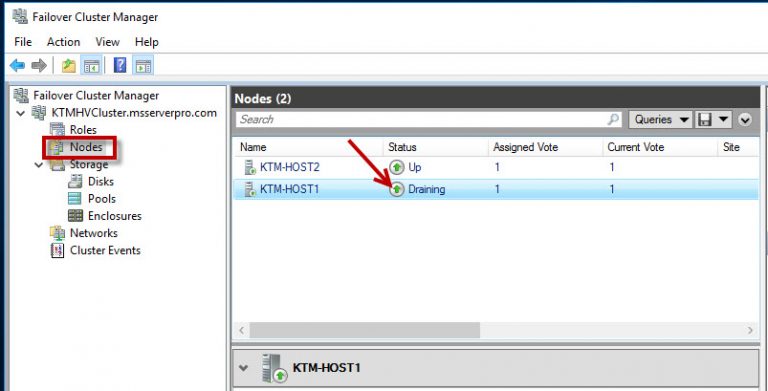The image size is (768, 391).
Task: Select Nodes in the tree
Action: tap(86, 147)
